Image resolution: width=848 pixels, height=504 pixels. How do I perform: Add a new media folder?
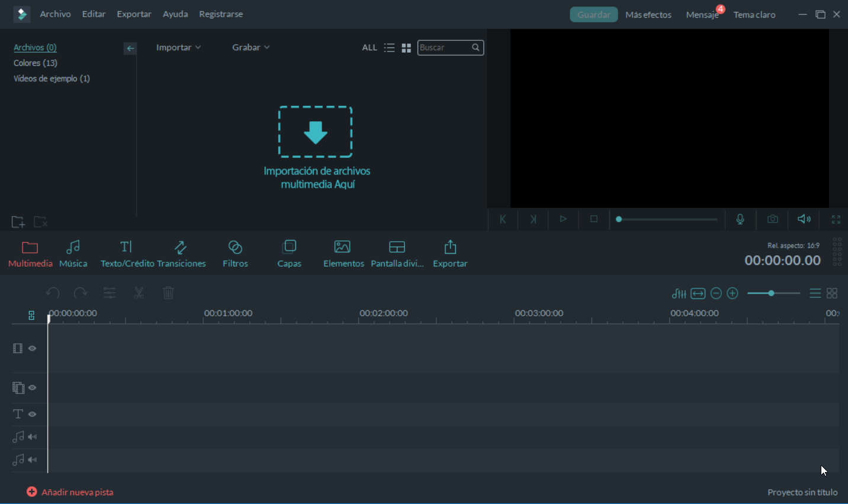coord(18,222)
